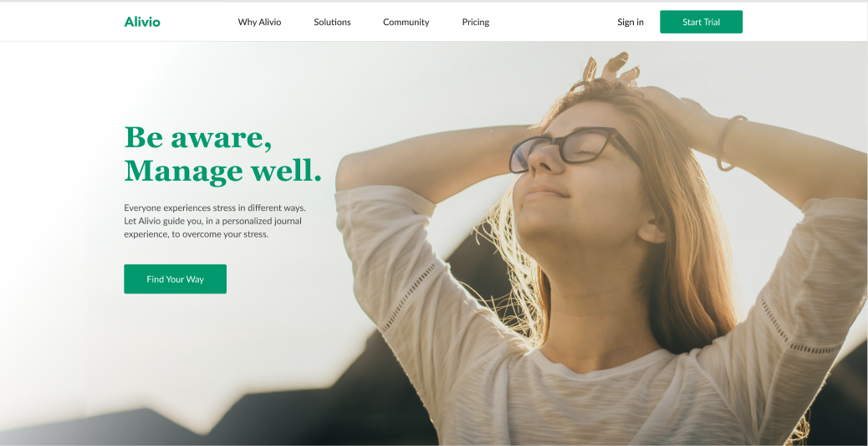Screen dimensions: 868x446
Task: Open the Pricing navigation link
Action: (476, 22)
